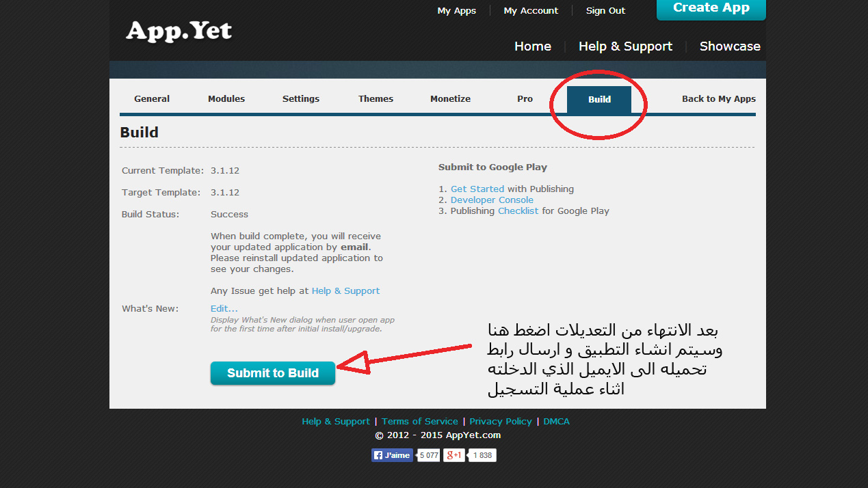
Task: Select the Build tab
Action: click(599, 100)
